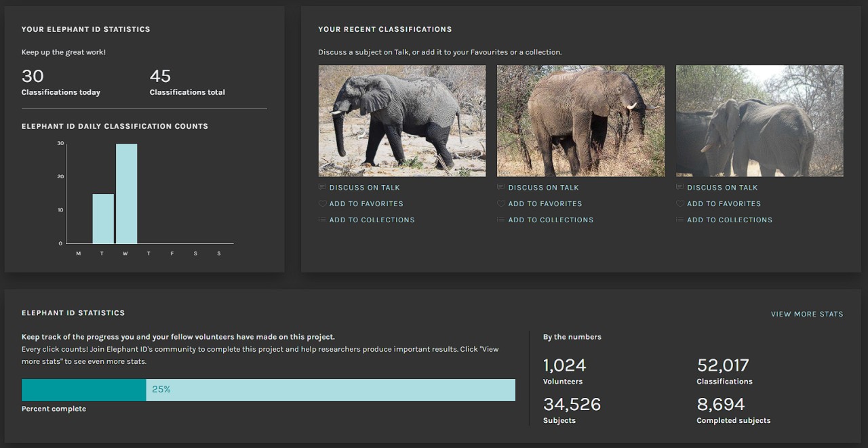
Task: Add the third elephant to Collections
Action: click(729, 220)
